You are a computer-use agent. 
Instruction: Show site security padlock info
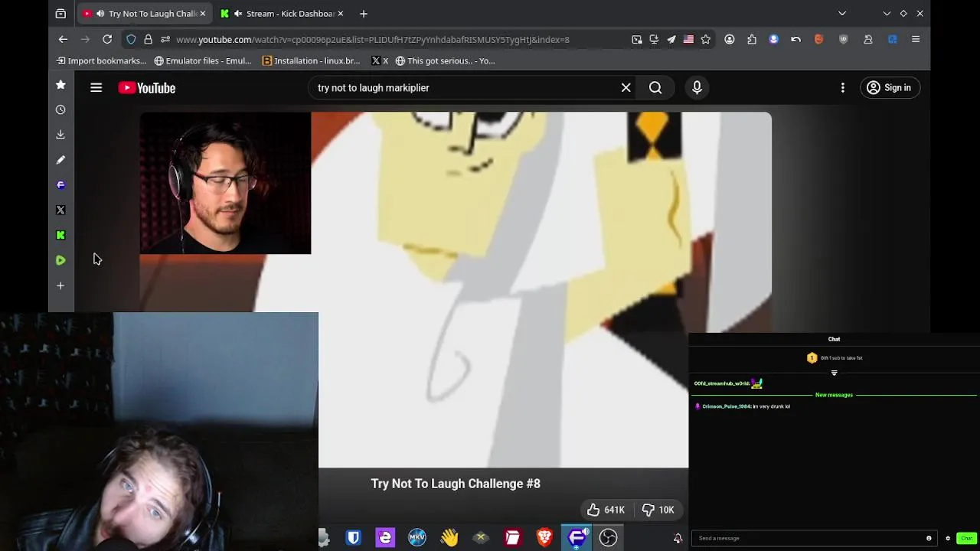149,39
